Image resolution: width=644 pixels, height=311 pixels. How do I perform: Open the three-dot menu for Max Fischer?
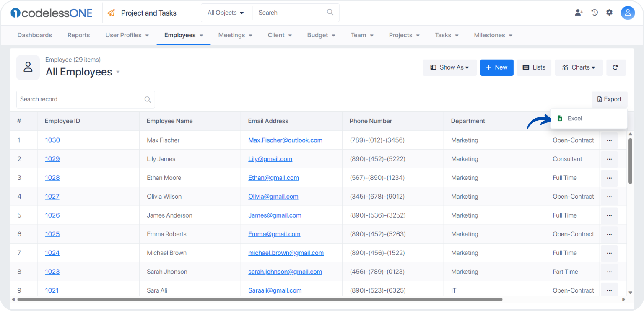point(609,140)
